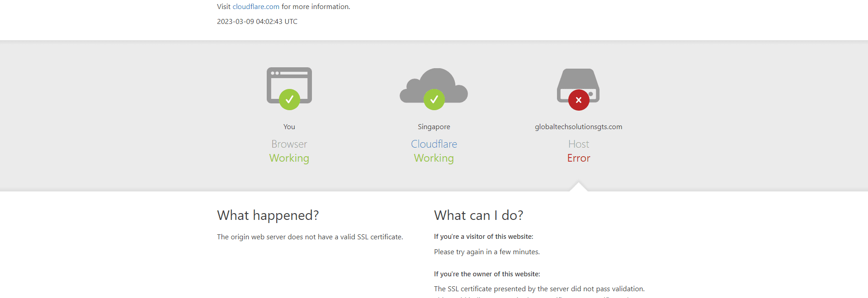Click 'If you're the owner of this website:'
Screen dimensions: 868x298
coord(487,274)
